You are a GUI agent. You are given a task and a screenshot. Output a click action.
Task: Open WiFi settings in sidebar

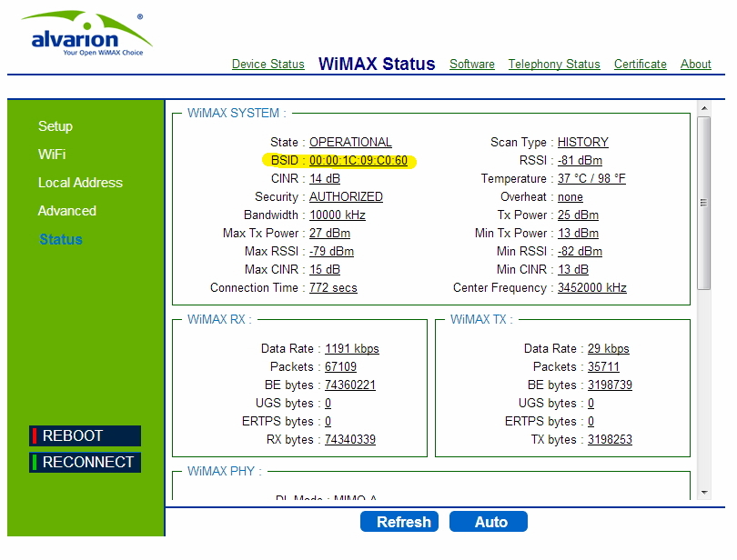point(52,155)
